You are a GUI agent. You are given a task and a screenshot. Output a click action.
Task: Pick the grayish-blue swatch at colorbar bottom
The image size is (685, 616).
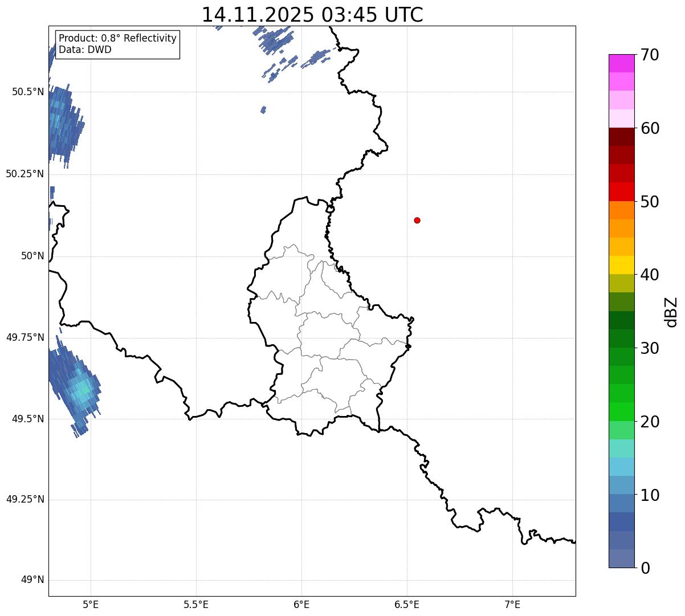coord(622,558)
